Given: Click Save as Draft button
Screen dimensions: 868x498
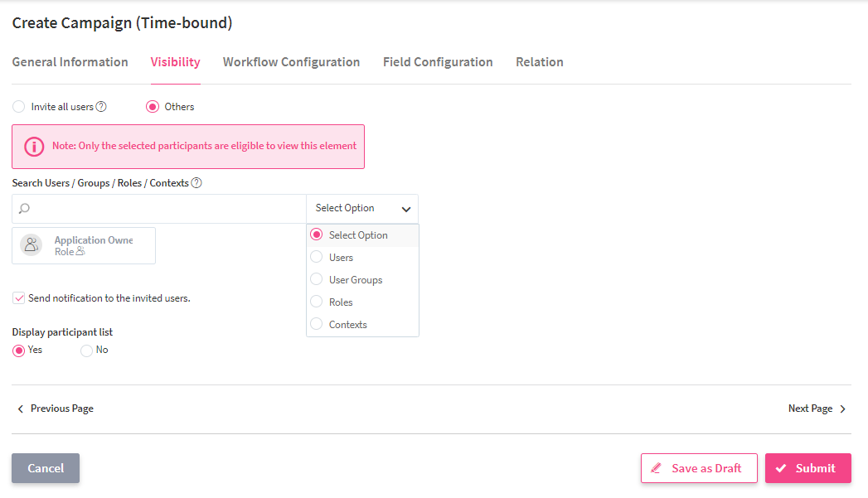Looking at the screenshot, I should 698,468.
